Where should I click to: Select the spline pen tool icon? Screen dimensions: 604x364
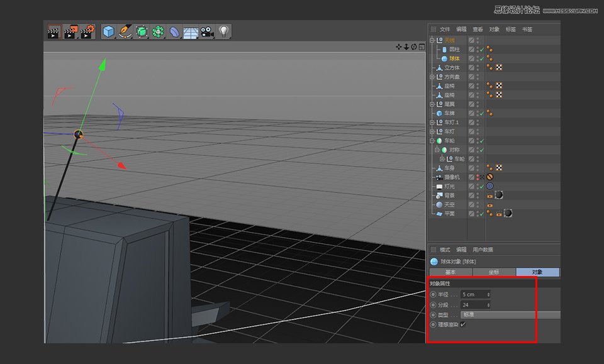point(125,31)
